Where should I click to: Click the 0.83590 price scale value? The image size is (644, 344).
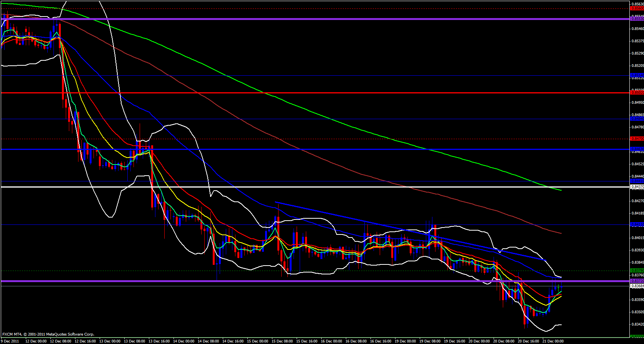pyautogui.click(x=638, y=299)
